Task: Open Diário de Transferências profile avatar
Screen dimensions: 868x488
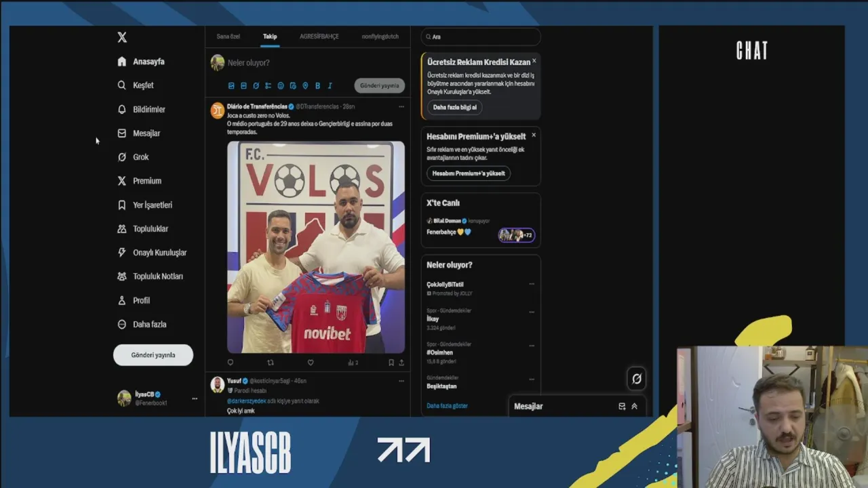Action: [217, 111]
